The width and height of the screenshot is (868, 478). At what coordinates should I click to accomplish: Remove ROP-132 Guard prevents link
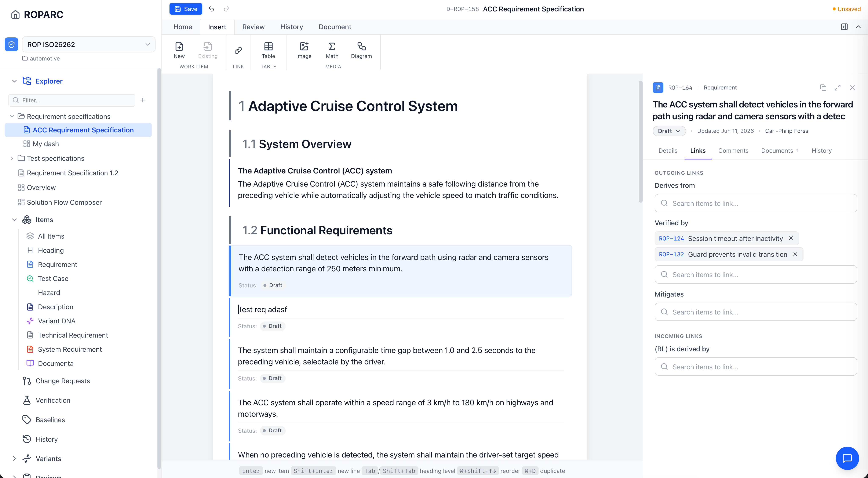795,254
